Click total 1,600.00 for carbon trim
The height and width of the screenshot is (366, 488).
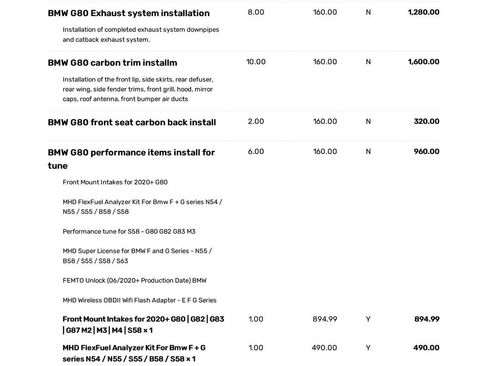point(424,62)
